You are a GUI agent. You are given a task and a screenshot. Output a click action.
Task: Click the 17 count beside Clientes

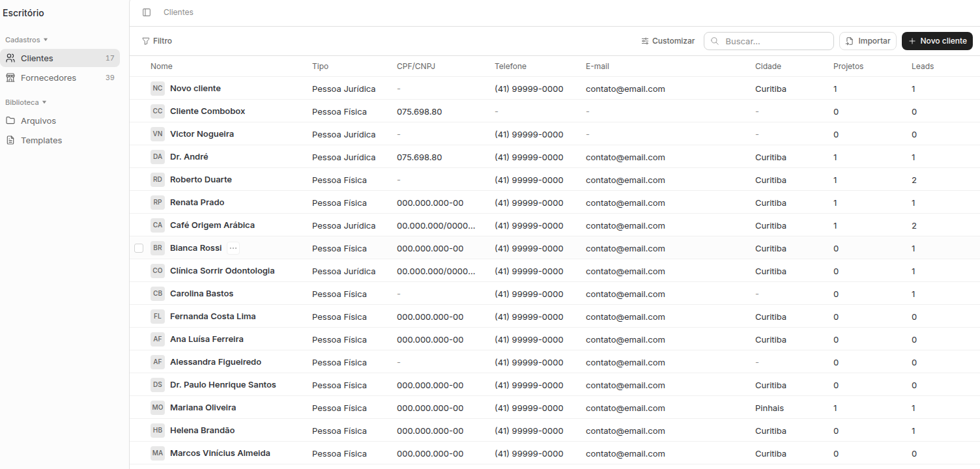point(110,58)
